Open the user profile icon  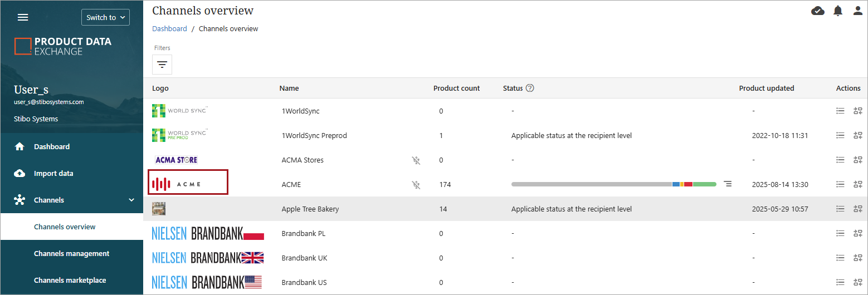(x=858, y=11)
